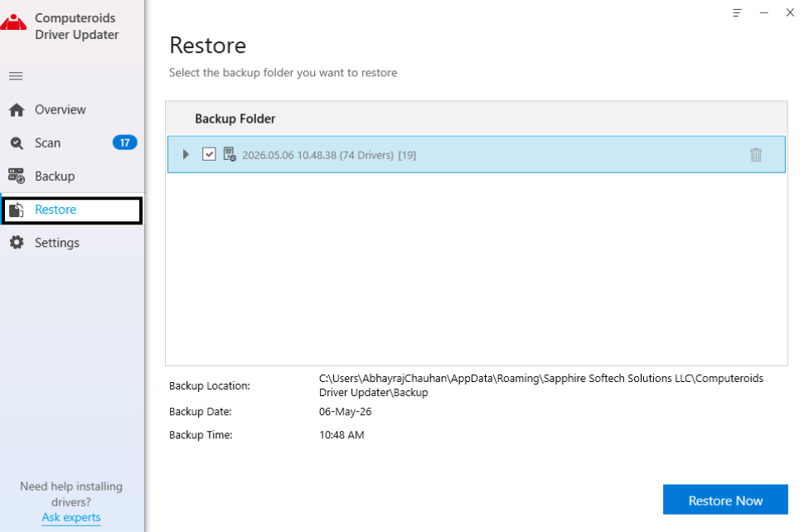Click the Restore page heading
Screen dimensions: 804x532
pos(208,46)
